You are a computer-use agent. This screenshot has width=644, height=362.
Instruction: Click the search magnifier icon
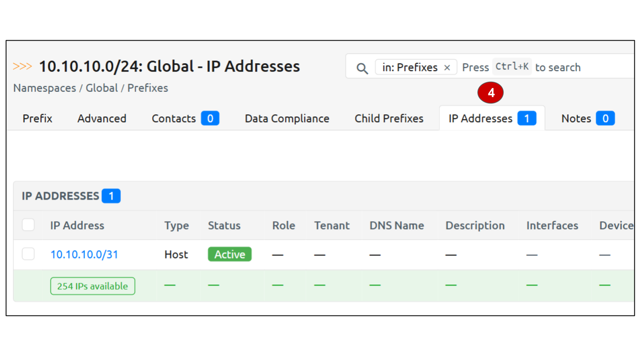point(362,68)
